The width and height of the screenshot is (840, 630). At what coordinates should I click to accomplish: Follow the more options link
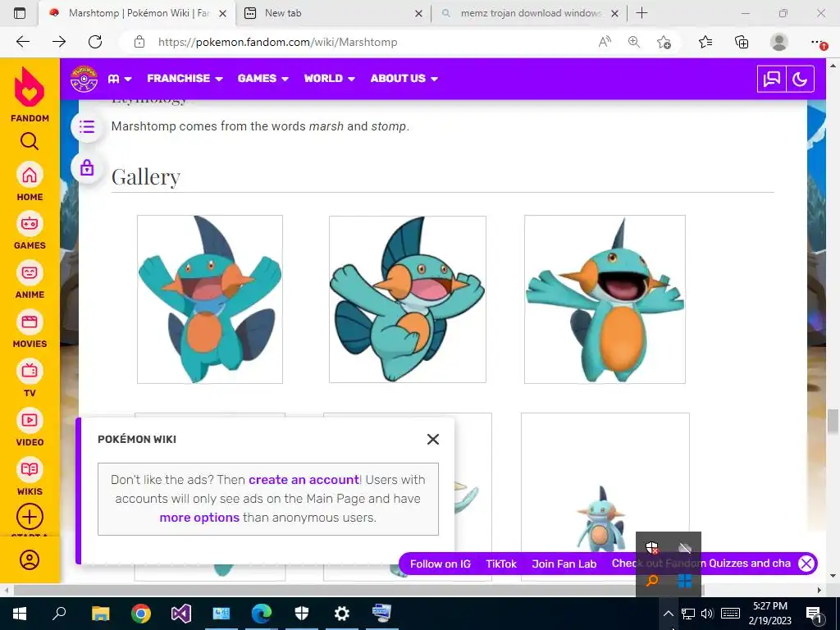pos(199,518)
